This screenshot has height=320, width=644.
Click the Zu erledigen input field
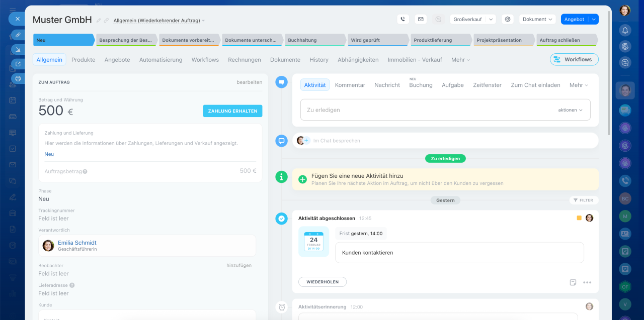(x=423, y=110)
